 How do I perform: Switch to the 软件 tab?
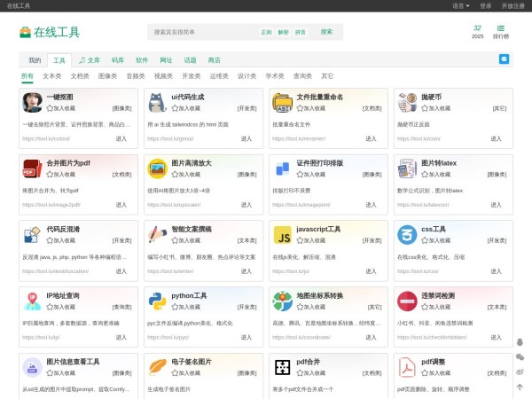pos(142,60)
